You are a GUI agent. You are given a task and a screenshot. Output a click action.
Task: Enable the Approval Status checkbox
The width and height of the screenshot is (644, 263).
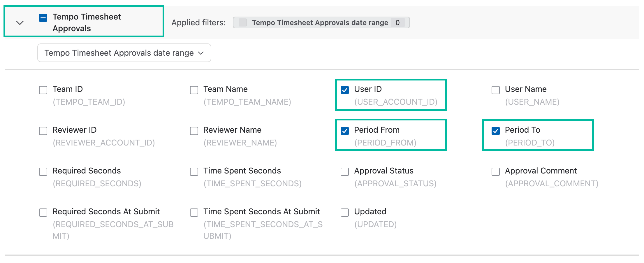345,172
